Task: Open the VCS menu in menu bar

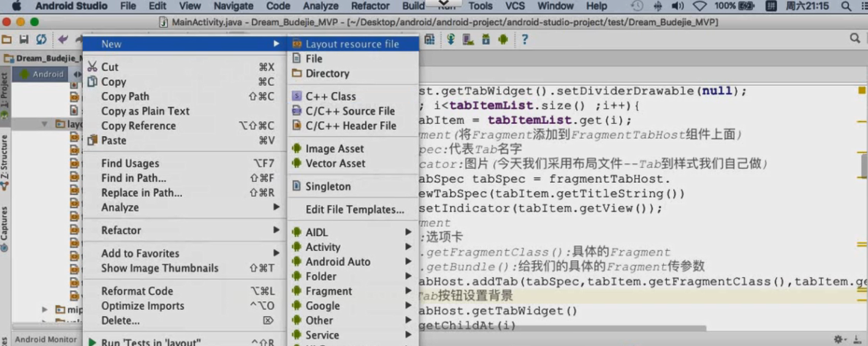Action: [x=515, y=6]
